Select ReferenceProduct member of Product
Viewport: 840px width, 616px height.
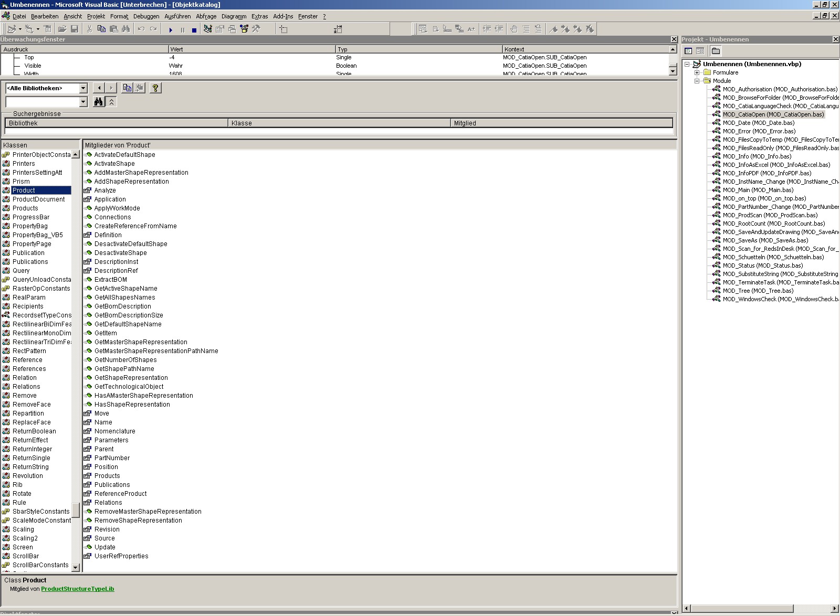[x=120, y=494]
